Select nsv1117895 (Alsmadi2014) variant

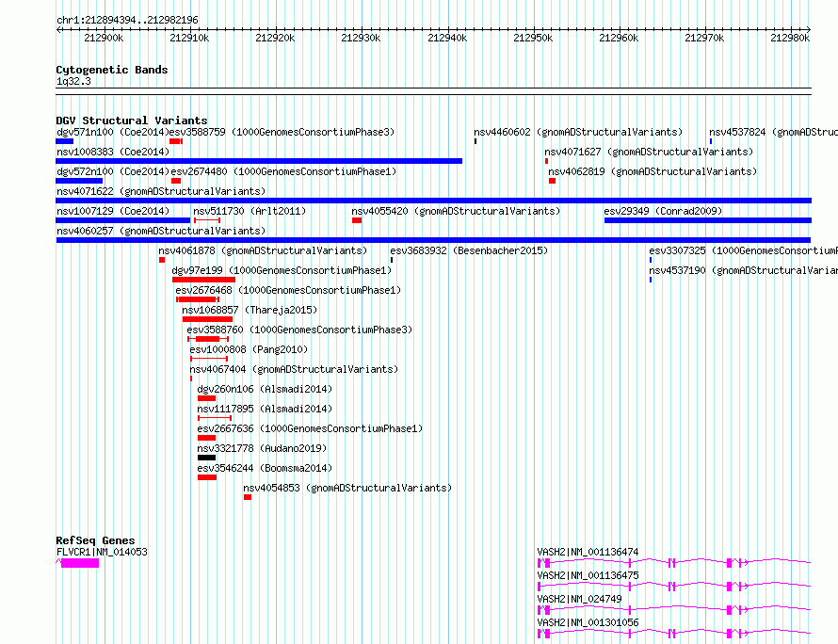[x=265, y=409]
